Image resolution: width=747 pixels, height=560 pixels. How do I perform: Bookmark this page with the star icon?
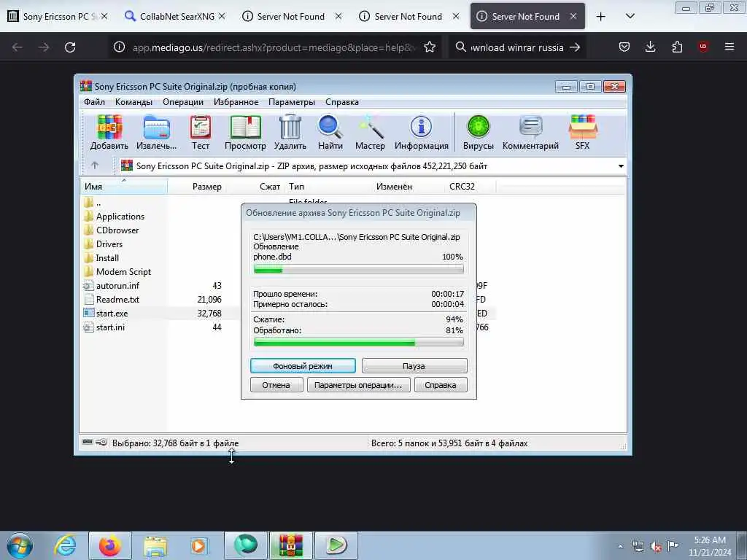[x=430, y=47]
